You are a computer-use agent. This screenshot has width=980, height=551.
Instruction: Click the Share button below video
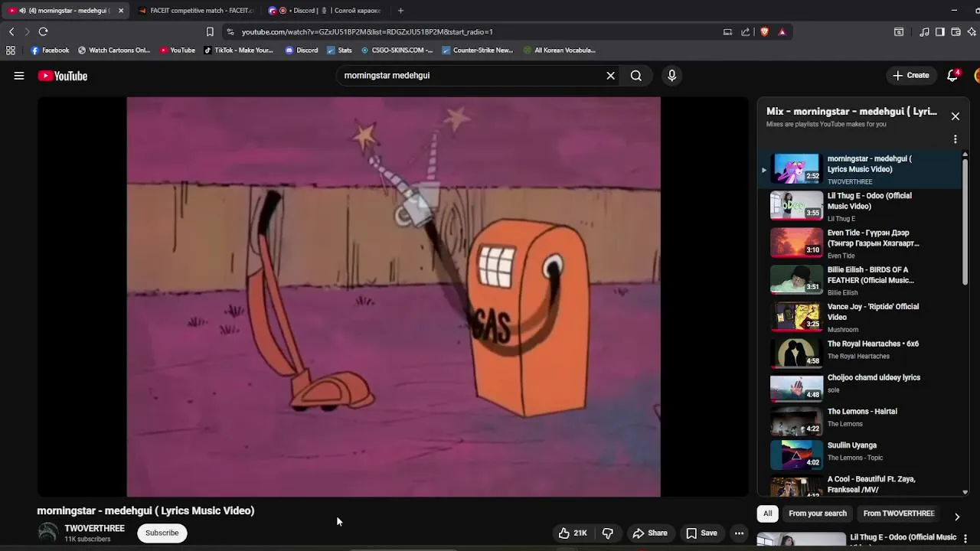point(649,533)
